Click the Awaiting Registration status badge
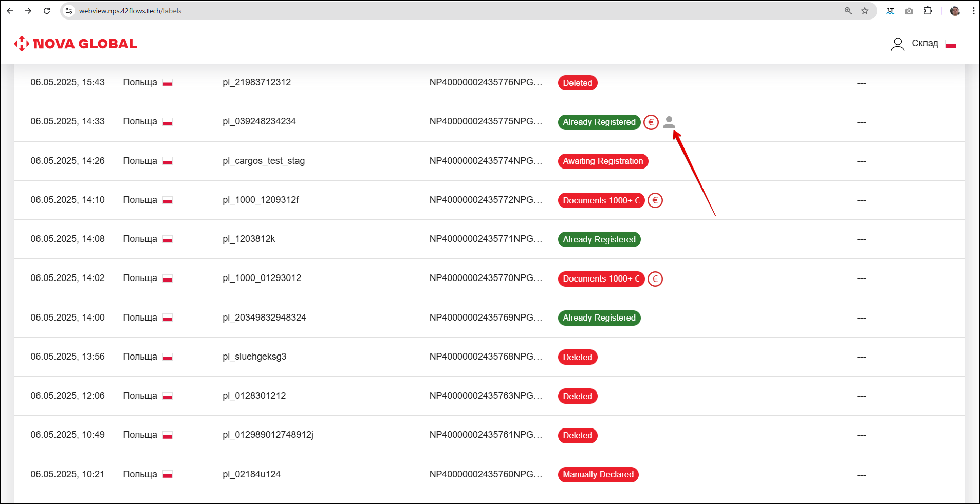Viewport: 980px width, 504px height. 603,161
